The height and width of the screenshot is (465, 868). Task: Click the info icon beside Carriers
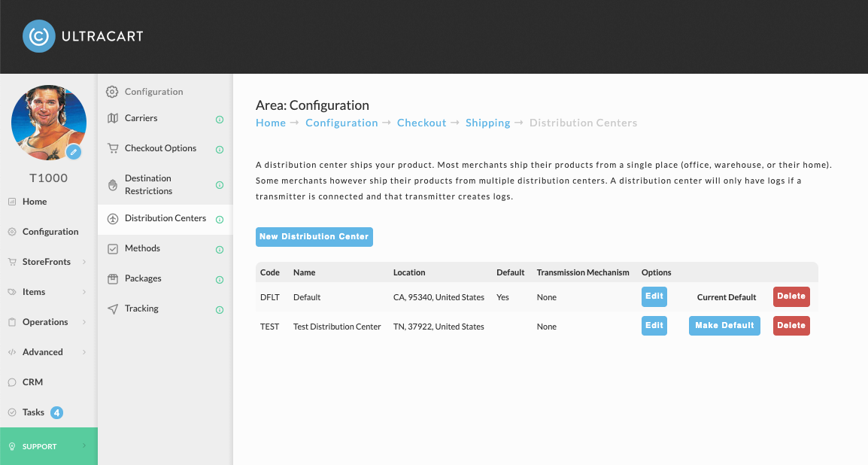pos(219,120)
